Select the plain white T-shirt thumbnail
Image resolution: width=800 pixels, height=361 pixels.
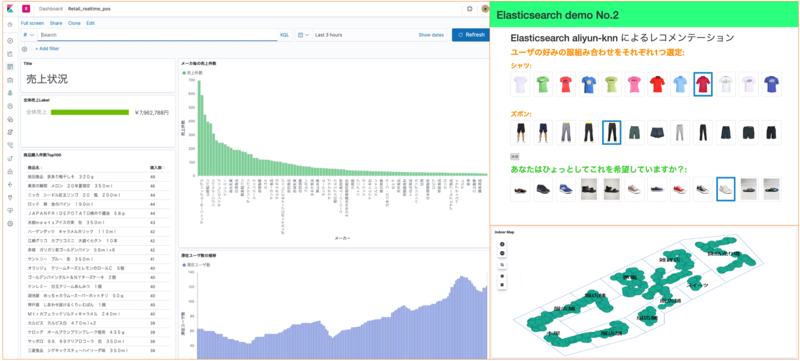pos(520,84)
